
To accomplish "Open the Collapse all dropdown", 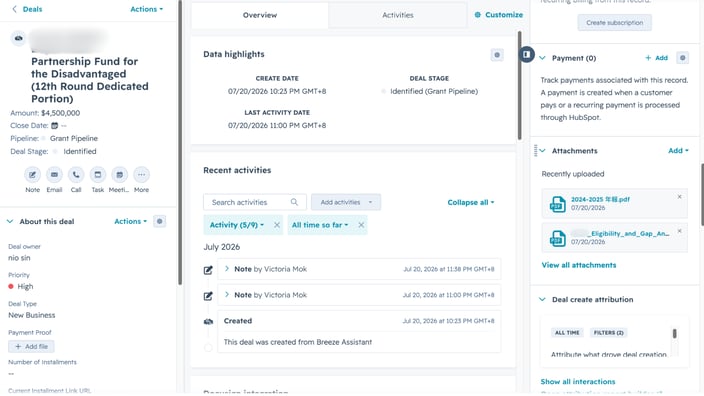I will click(x=471, y=202).
